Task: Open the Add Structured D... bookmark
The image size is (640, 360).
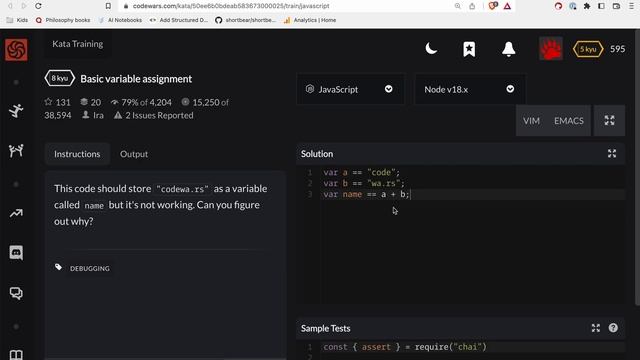Action: pyautogui.click(x=178, y=20)
